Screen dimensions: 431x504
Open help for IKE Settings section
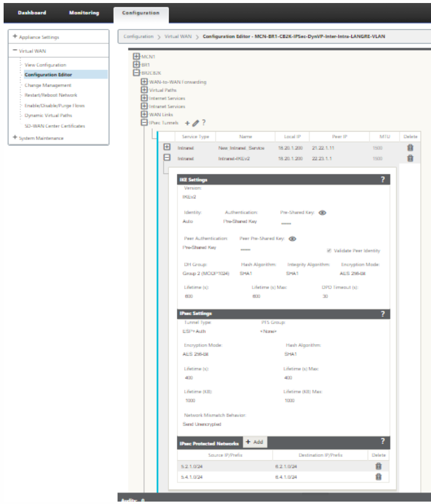(x=383, y=180)
